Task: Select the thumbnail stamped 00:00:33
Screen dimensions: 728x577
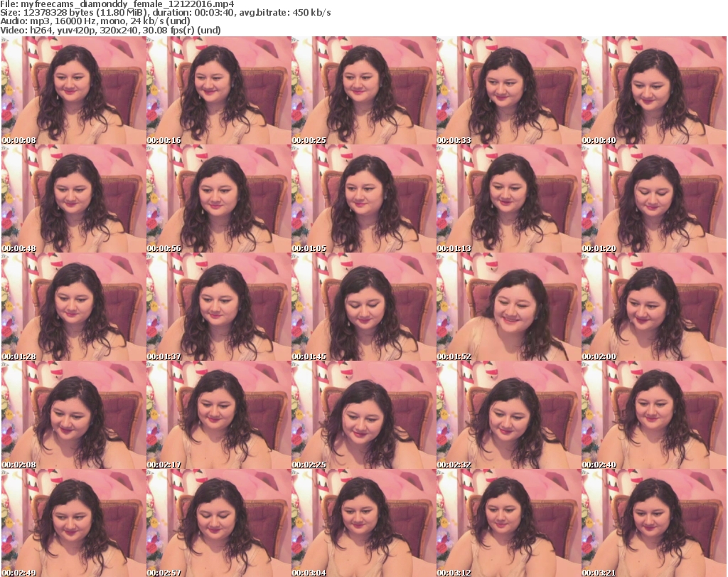Action: coord(509,90)
